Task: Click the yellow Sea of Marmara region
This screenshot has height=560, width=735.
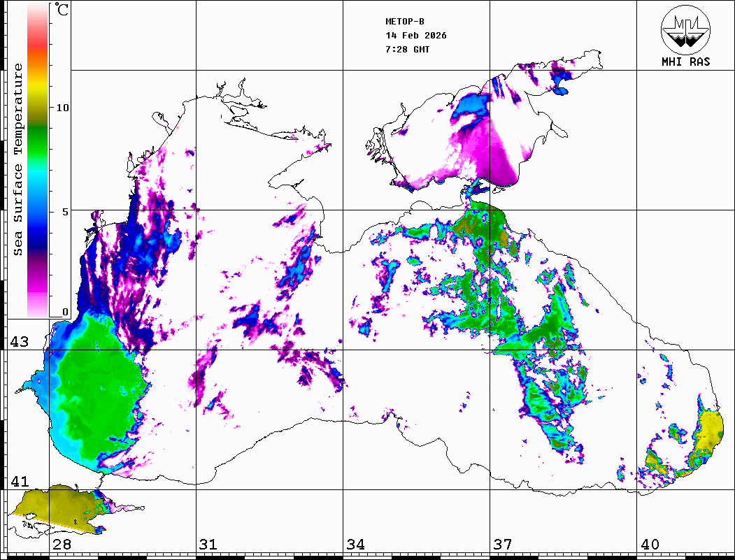Action: [52, 505]
